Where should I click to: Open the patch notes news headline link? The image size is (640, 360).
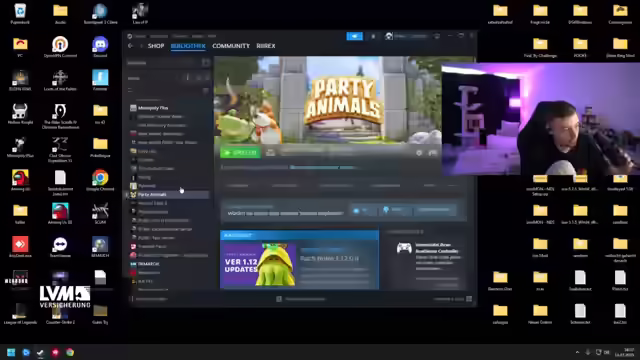click(329, 258)
